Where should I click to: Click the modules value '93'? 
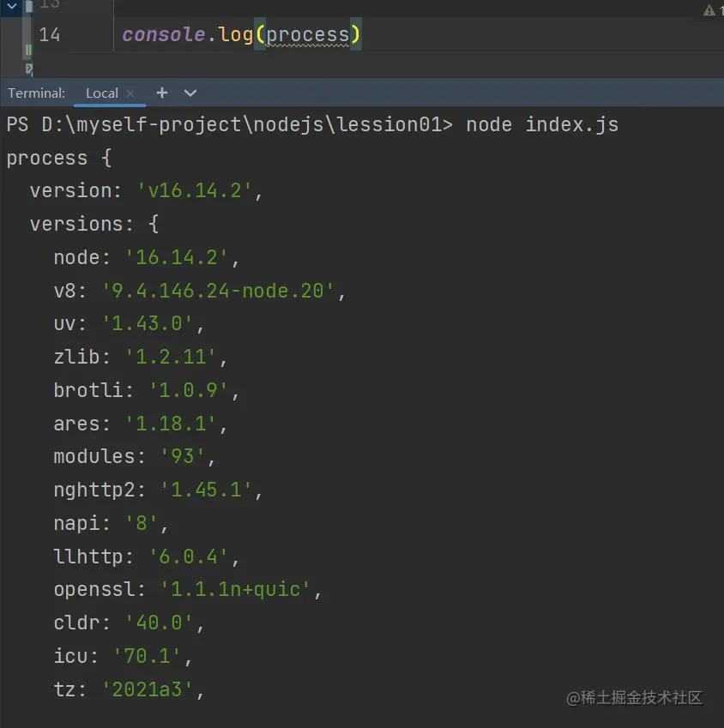[x=182, y=456]
